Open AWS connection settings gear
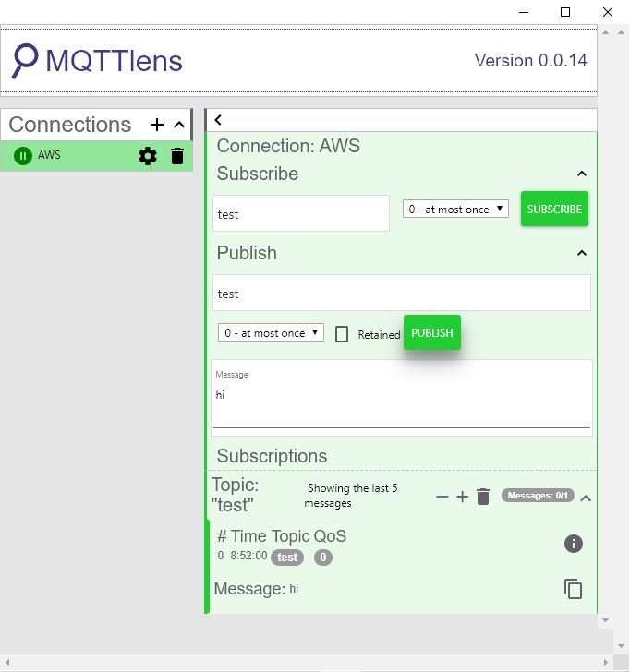The width and height of the screenshot is (630, 672). 148,156
